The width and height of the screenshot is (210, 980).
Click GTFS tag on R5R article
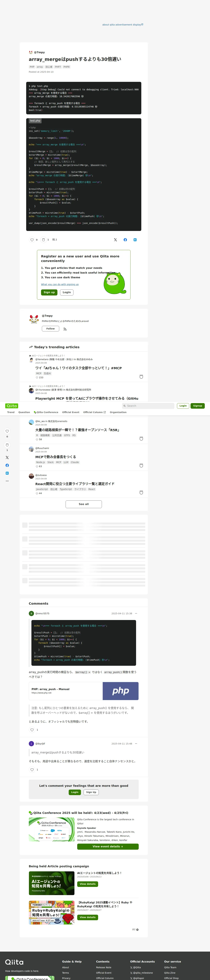click(x=67, y=435)
